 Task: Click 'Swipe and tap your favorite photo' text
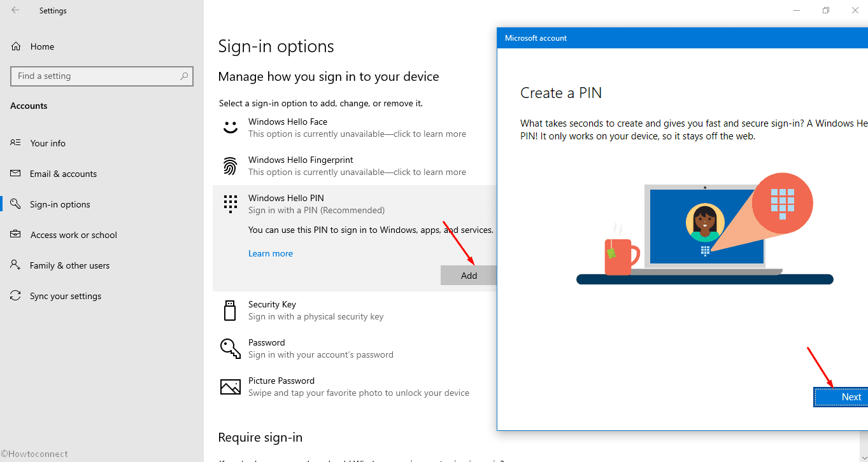pyautogui.click(x=359, y=393)
